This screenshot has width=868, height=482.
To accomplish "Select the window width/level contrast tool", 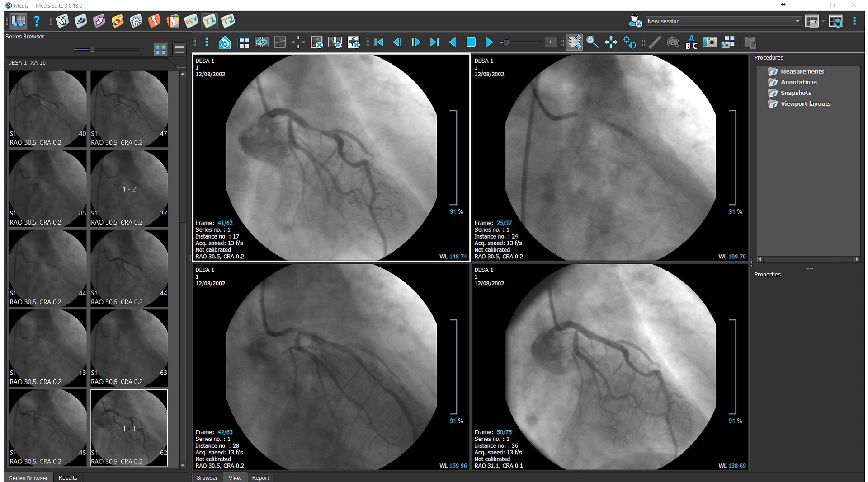I will pyautogui.click(x=629, y=42).
